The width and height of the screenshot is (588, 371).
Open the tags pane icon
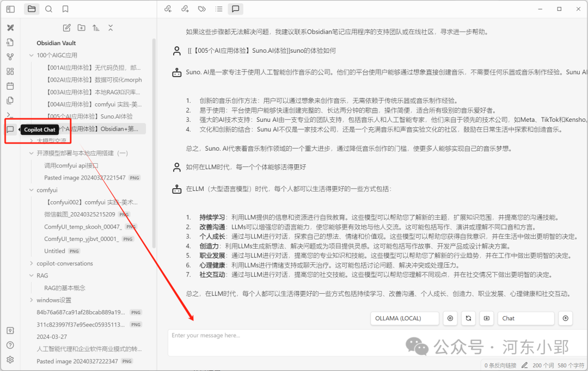(x=201, y=9)
